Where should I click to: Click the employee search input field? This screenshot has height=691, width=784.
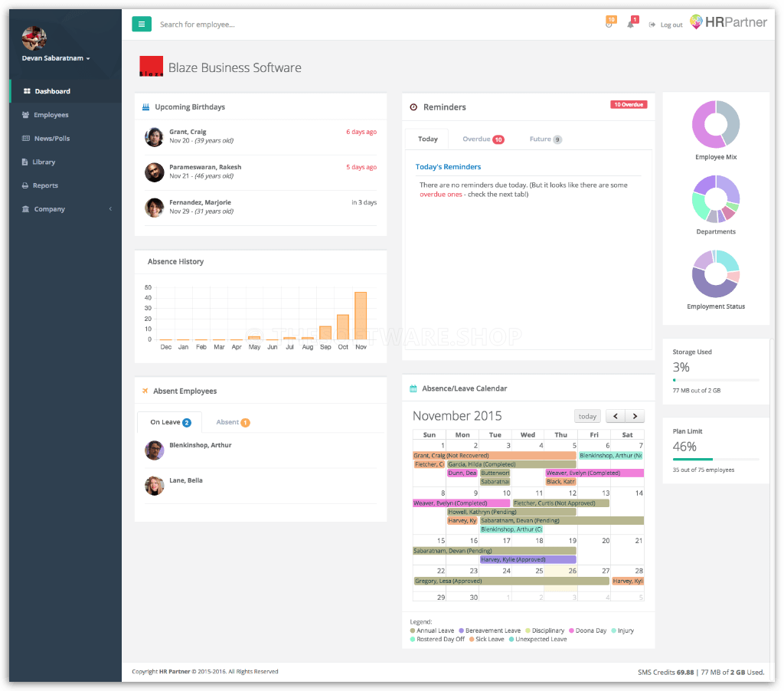(230, 24)
